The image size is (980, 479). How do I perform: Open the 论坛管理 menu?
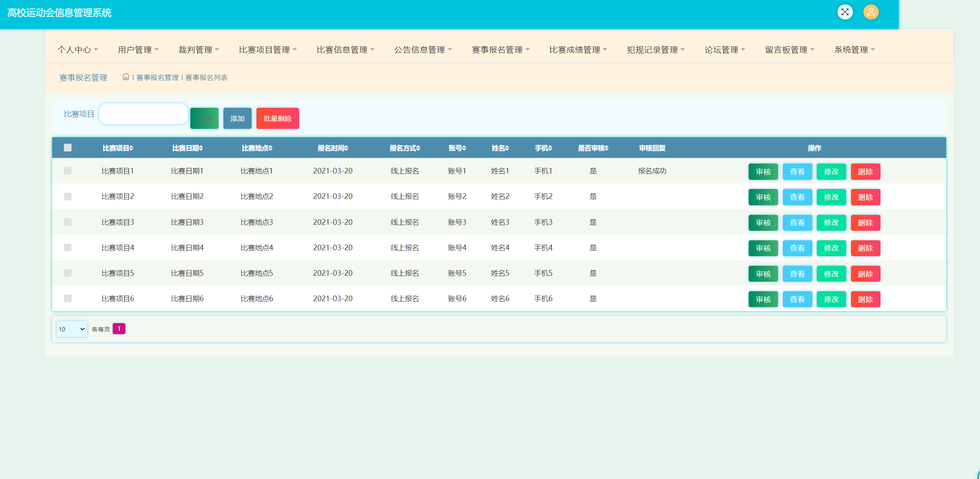[x=725, y=50]
